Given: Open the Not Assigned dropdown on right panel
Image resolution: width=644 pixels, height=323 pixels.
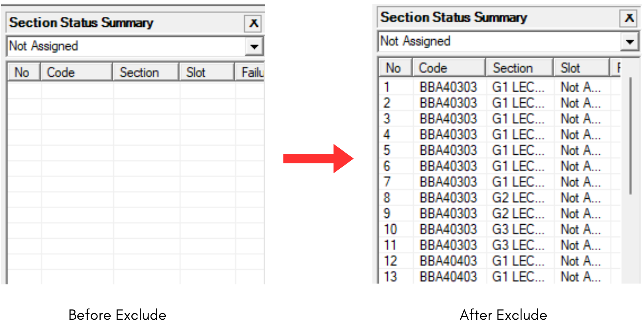Looking at the screenshot, I should pyautogui.click(x=630, y=41).
